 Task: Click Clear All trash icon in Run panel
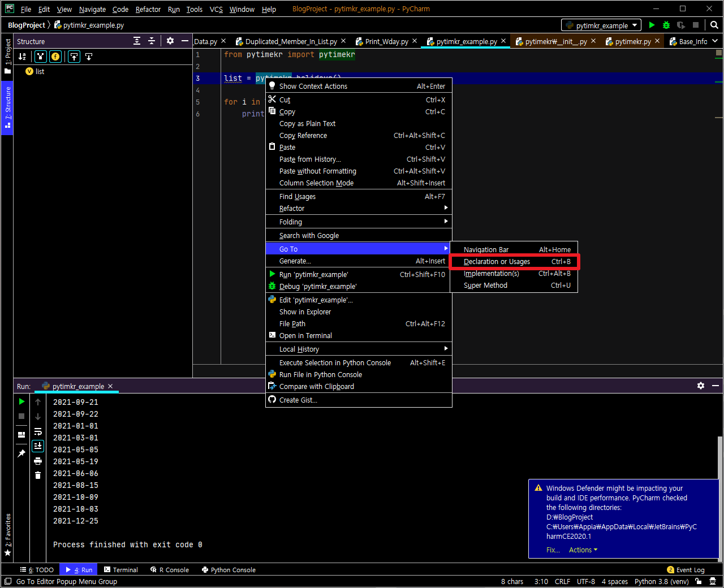38,475
